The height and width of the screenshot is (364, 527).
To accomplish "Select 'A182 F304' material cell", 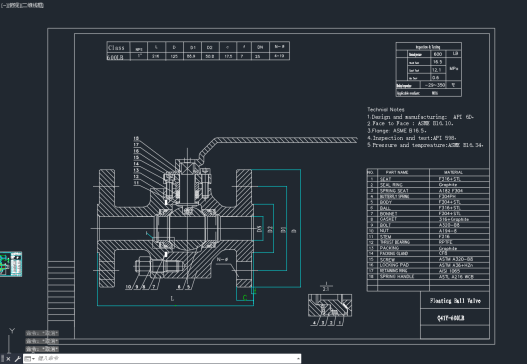I will click(451, 191).
